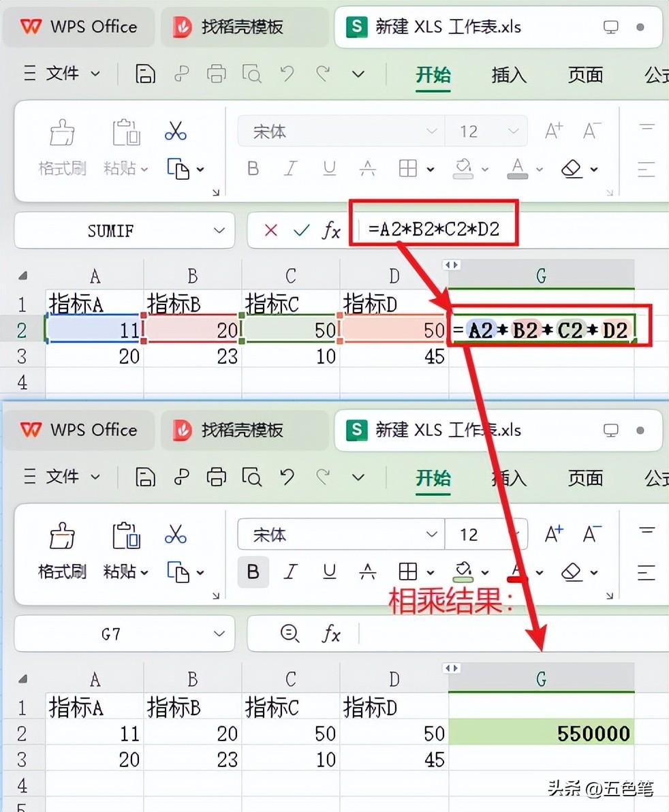The width and height of the screenshot is (669, 812).
Task: Click the scissors cut icon in SUMIF window
Action: click(176, 131)
